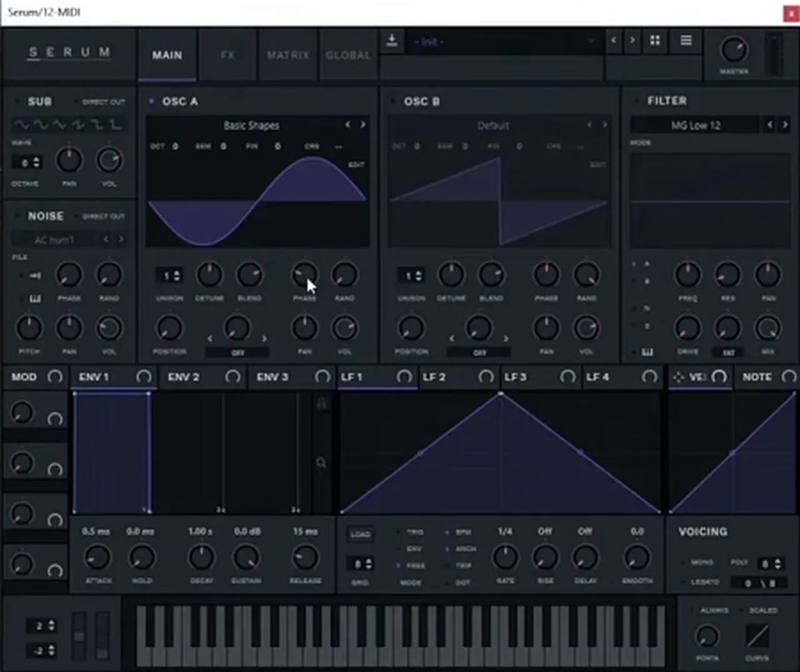Select previous OSC A wavetable arrow
800x672 pixels.
347,125
